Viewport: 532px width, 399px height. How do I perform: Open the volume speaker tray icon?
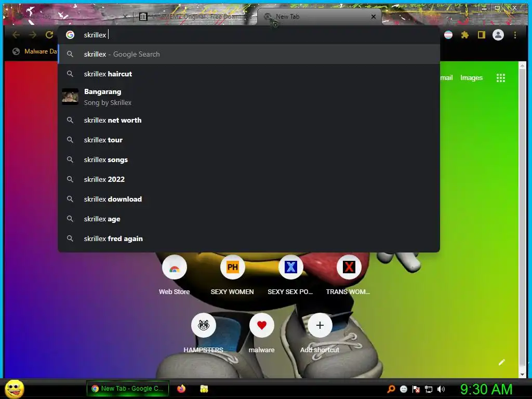pos(441,389)
